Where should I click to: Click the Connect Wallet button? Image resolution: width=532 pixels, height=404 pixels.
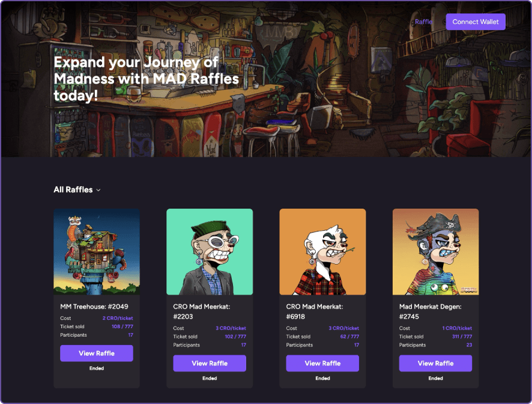pos(476,22)
